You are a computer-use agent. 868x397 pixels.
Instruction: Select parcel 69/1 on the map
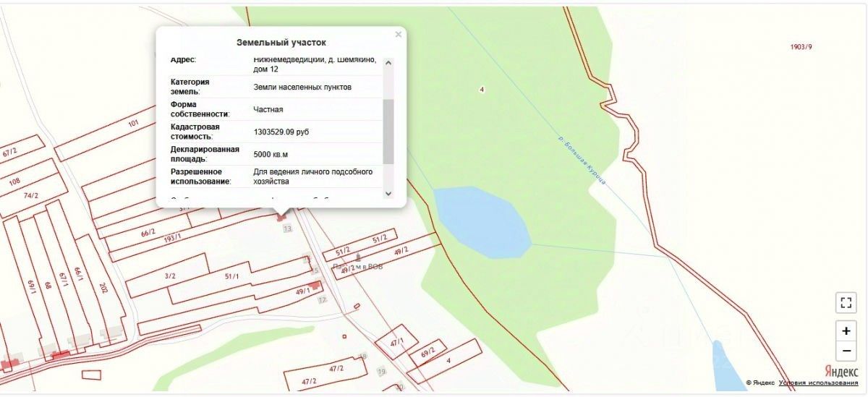(x=32, y=288)
